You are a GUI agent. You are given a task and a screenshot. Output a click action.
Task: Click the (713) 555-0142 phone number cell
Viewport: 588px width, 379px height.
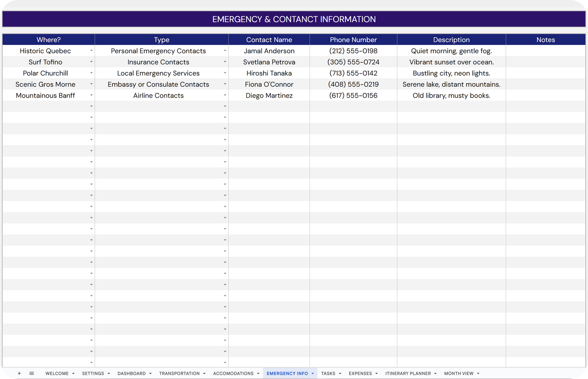pyautogui.click(x=353, y=73)
